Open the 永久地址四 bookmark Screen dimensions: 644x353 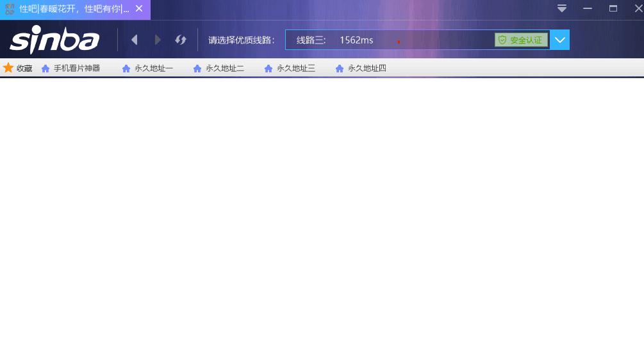pyautogui.click(x=361, y=68)
